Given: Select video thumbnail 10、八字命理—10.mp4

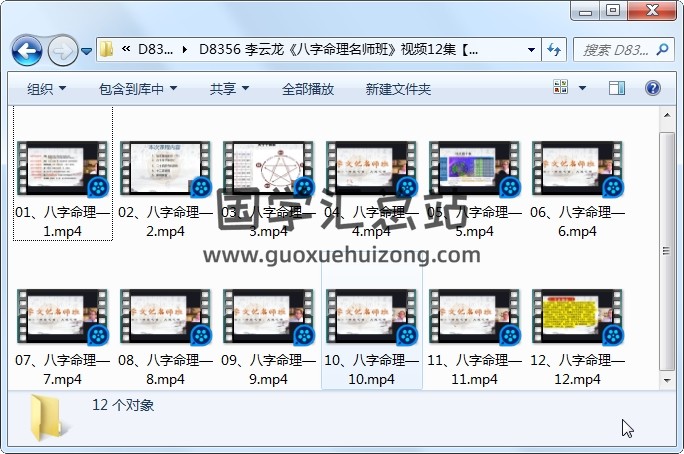Looking at the screenshot, I should pyautogui.click(x=371, y=317).
